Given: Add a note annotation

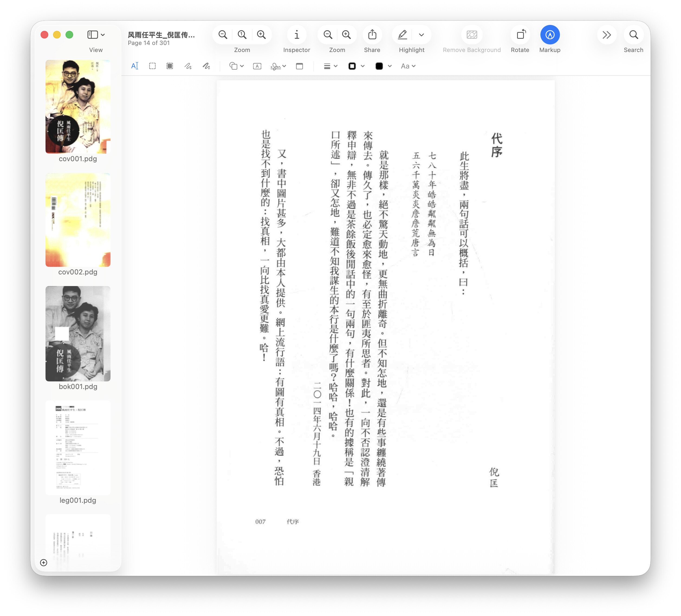Looking at the screenshot, I should pos(299,66).
